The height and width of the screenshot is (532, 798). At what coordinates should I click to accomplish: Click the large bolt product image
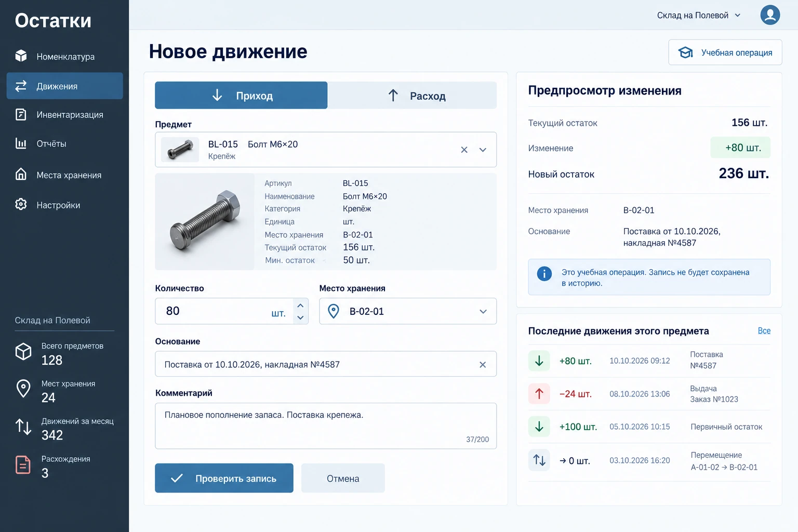click(x=205, y=221)
